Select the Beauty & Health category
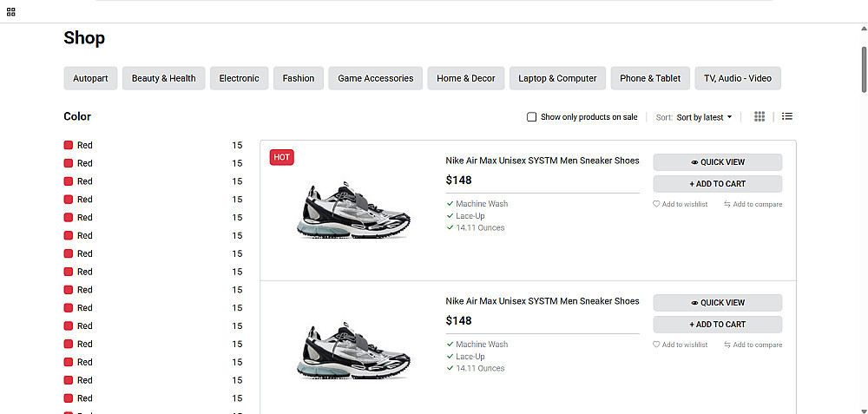This screenshot has height=414, width=868. pyautogui.click(x=163, y=78)
